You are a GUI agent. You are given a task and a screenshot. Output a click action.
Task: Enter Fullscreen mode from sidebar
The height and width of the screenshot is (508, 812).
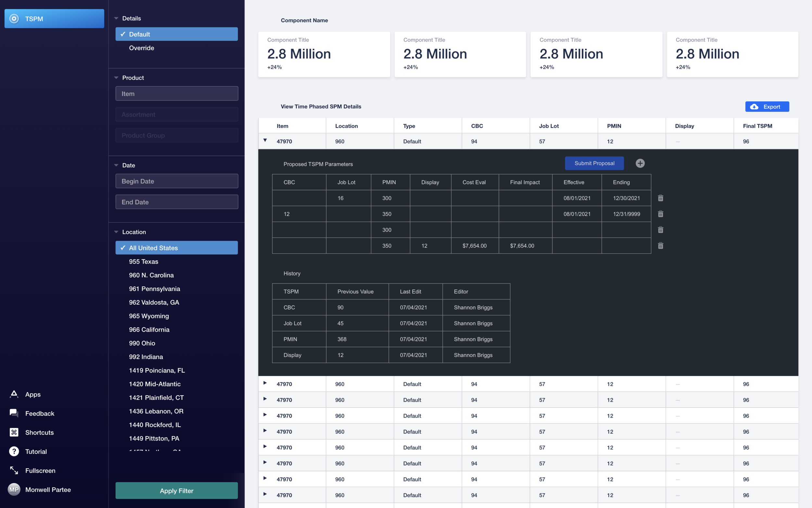tap(40, 470)
